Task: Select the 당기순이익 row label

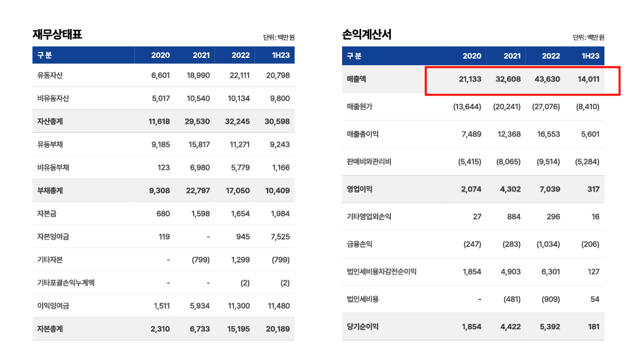Action: [x=363, y=326]
